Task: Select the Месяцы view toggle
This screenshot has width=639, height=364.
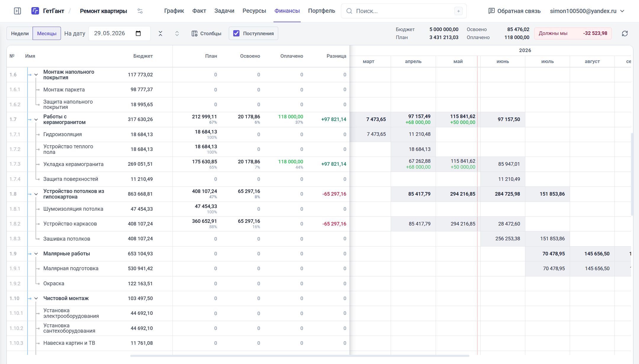Action: [x=47, y=33]
